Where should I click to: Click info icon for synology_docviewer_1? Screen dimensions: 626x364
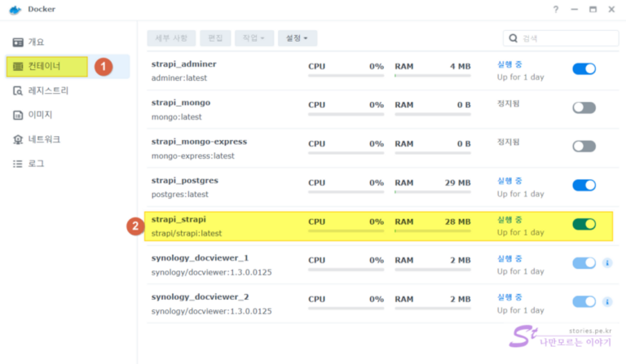[607, 263]
